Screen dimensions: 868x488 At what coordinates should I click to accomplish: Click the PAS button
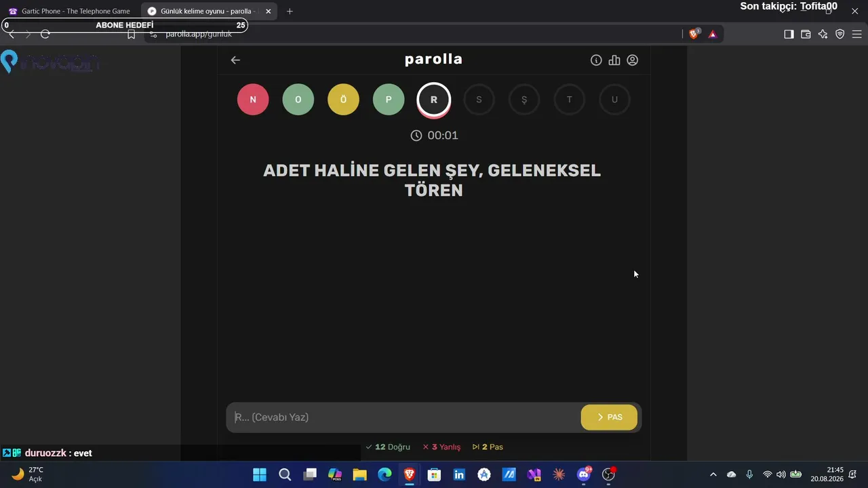click(609, 417)
